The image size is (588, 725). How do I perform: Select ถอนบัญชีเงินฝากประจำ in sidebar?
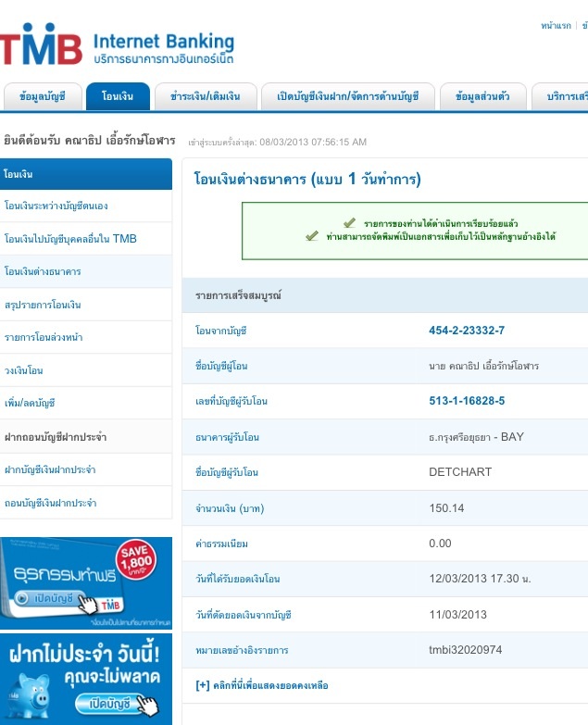tap(50, 503)
